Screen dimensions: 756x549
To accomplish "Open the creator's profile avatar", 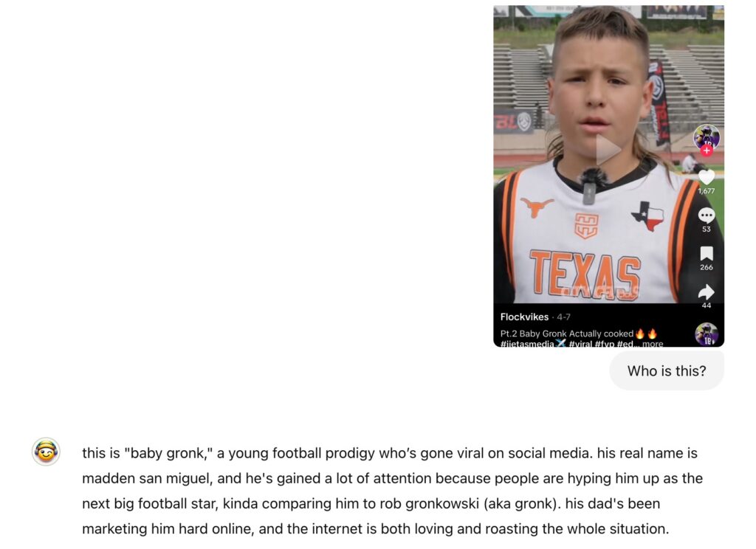I will pyautogui.click(x=707, y=137).
